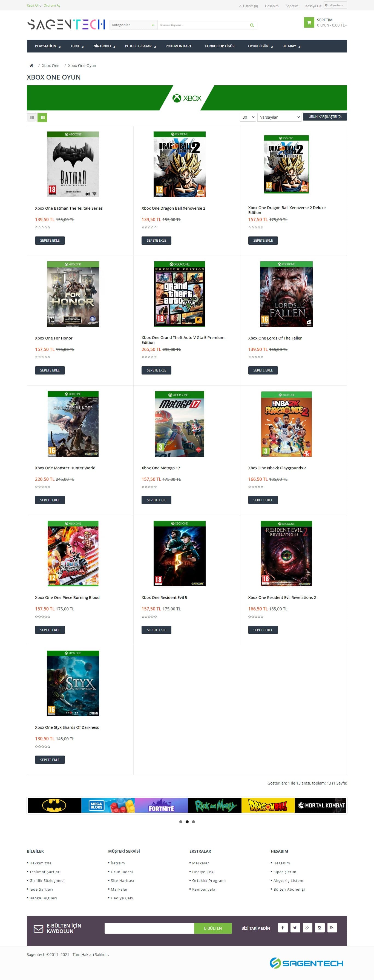Open the green shopping cart icon
This screenshot has height=980, width=374.
coord(309,22)
